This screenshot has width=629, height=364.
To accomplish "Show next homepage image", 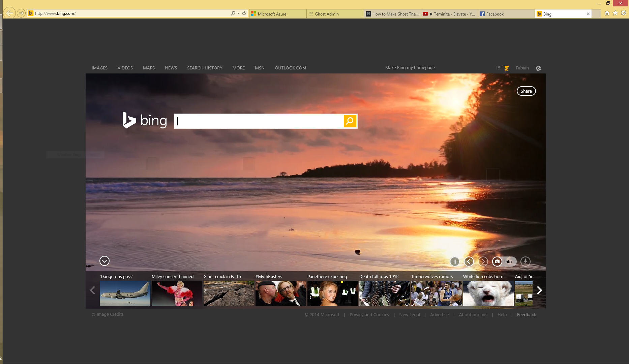I will [483, 262].
